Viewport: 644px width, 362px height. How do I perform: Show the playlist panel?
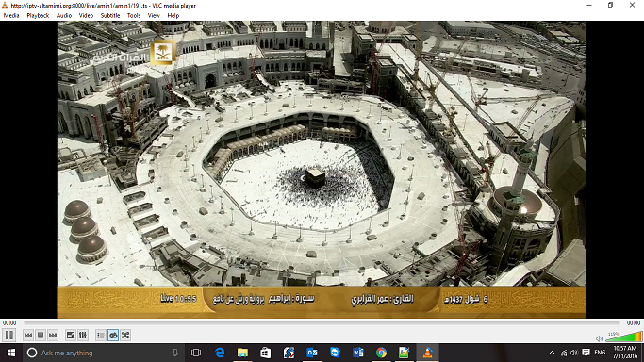(x=101, y=336)
